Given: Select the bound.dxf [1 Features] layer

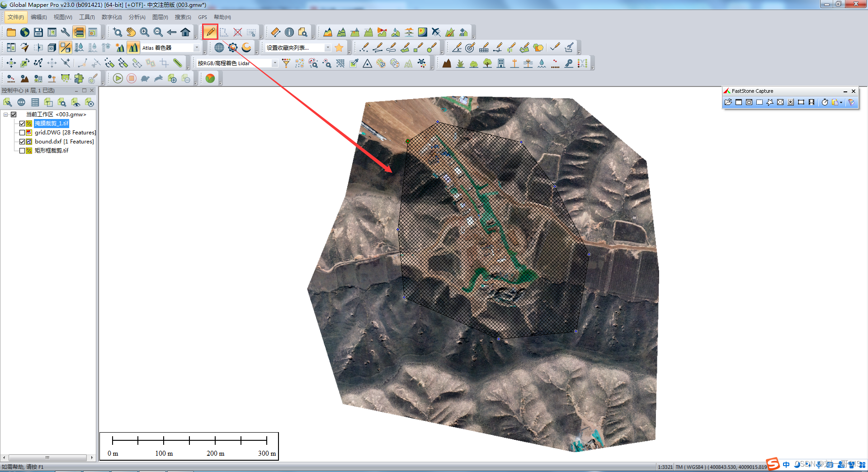Looking at the screenshot, I should point(64,142).
